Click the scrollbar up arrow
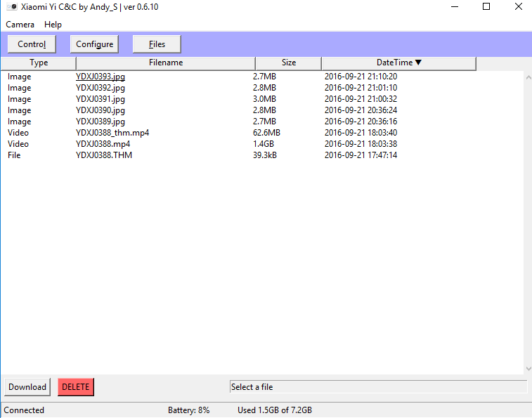 click(x=528, y=78)
